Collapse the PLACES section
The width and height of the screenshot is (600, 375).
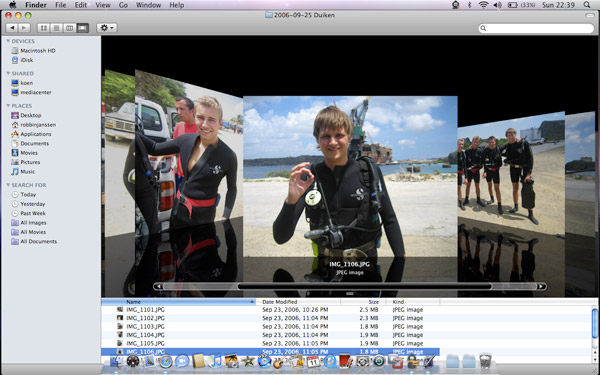(8, 106)
